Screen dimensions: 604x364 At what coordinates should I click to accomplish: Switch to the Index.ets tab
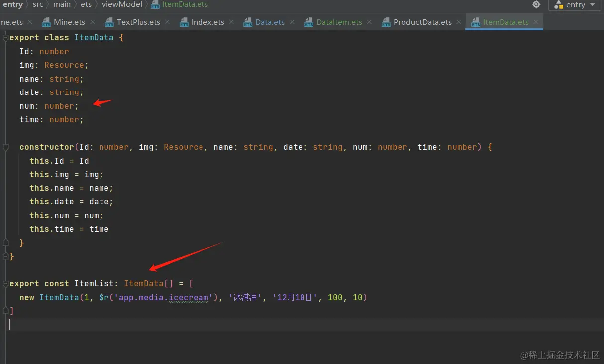(x=207, y=22)
